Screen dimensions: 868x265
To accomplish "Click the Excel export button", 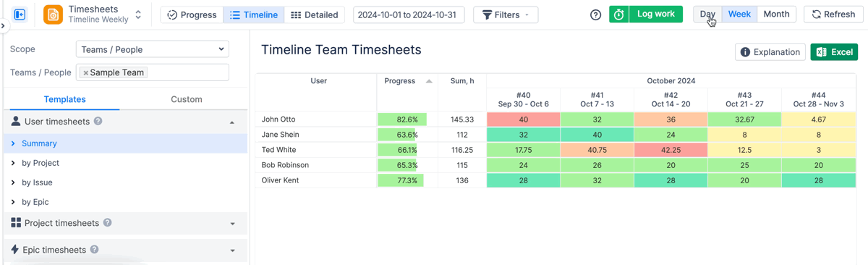I will coord(834,52).
